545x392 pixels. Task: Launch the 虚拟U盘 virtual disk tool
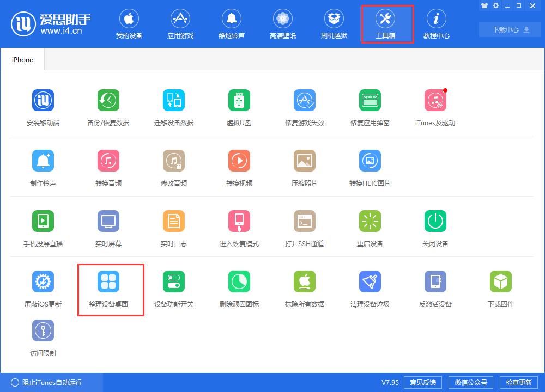pos(239,106)
